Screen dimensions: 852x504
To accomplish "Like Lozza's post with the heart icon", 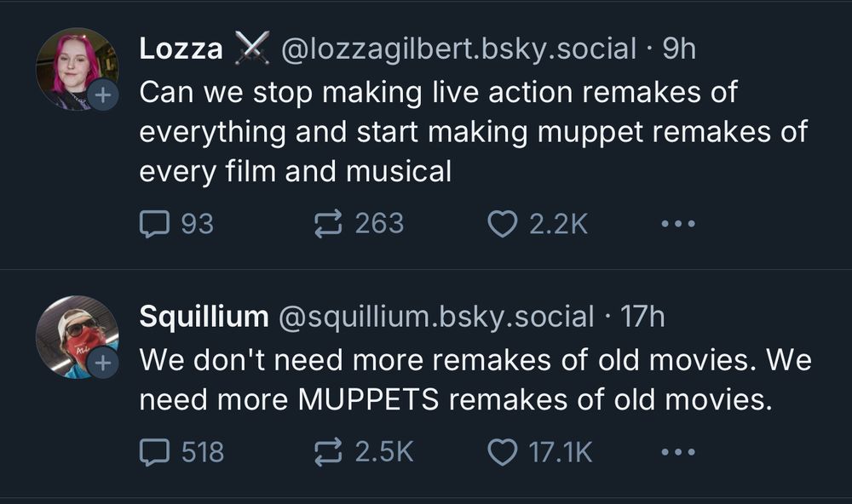I will [x=503, y=224].
